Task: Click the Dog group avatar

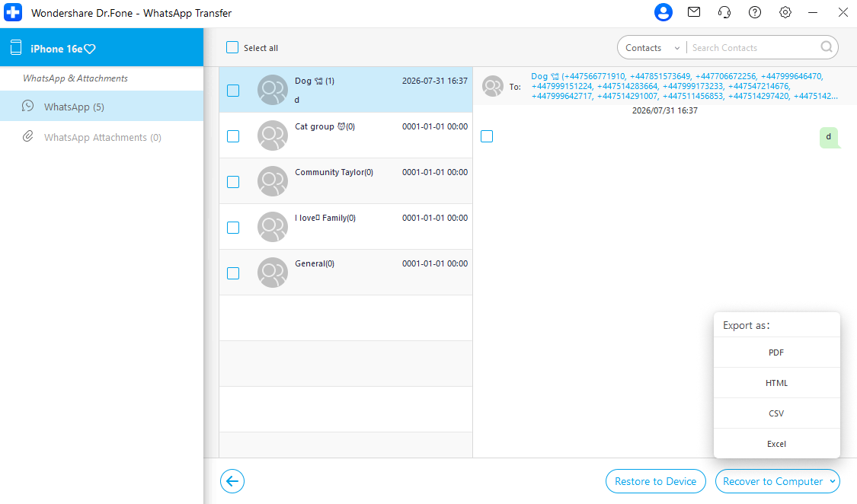Action: coord(272,90)
